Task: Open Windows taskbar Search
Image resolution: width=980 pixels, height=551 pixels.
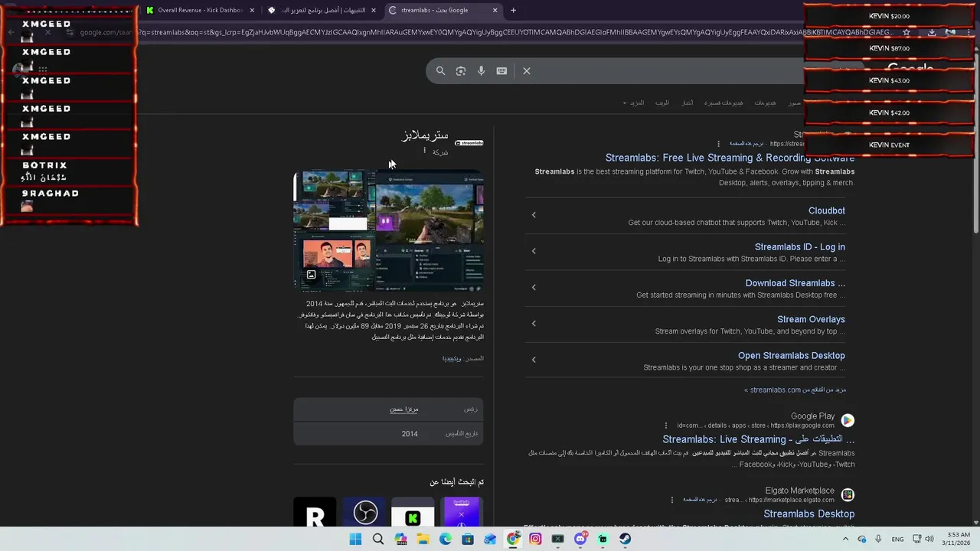Action: click(377, 539)
